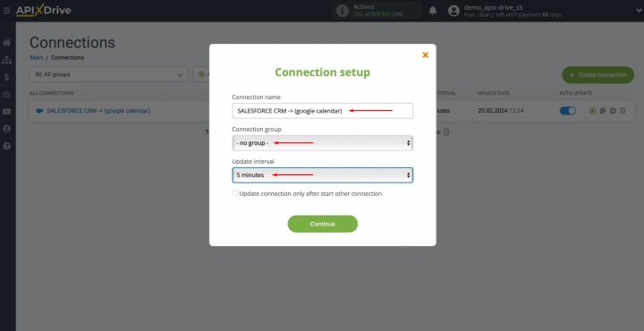Click the Salesforce cloud icon in the row

click(x=39, y=111)
